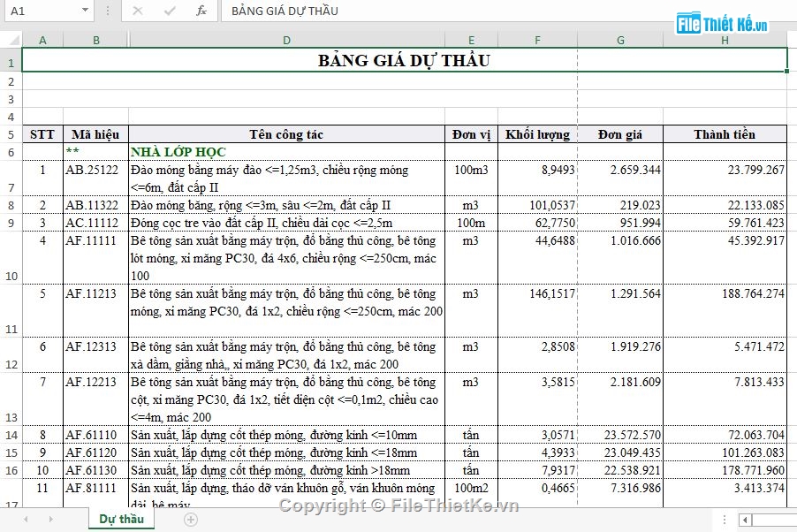Click the Select All corner triangle
The width and height of the screenshot is (797, 532).
point(14,40)
